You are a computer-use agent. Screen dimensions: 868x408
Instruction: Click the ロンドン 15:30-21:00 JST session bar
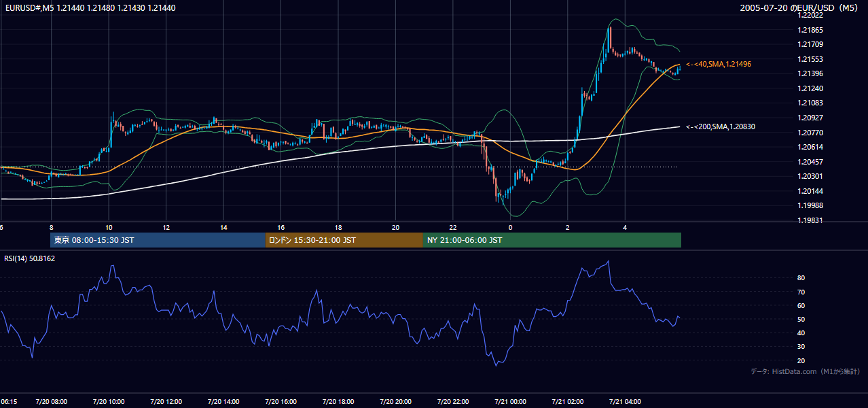tap(344, 240)
